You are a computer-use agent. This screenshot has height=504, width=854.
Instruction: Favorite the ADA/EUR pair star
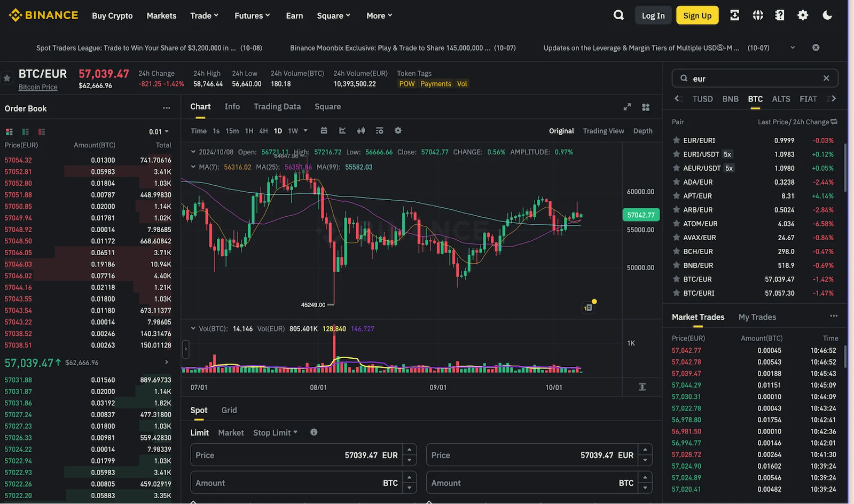click(676, 182)
